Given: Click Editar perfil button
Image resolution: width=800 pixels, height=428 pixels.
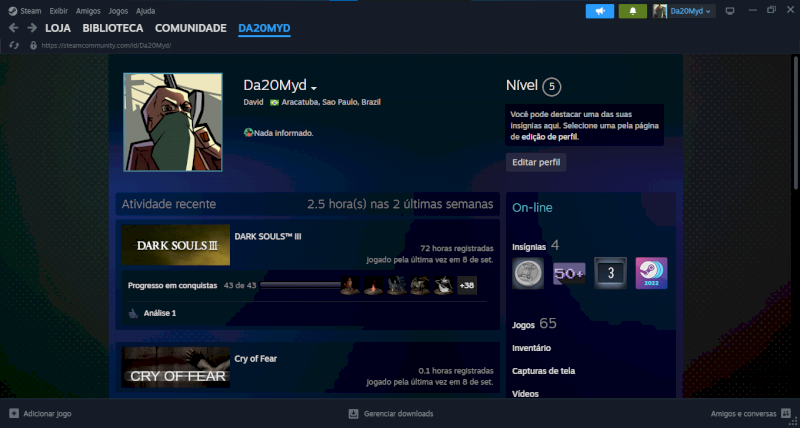Looking at the screenshot, I should 536,163.
